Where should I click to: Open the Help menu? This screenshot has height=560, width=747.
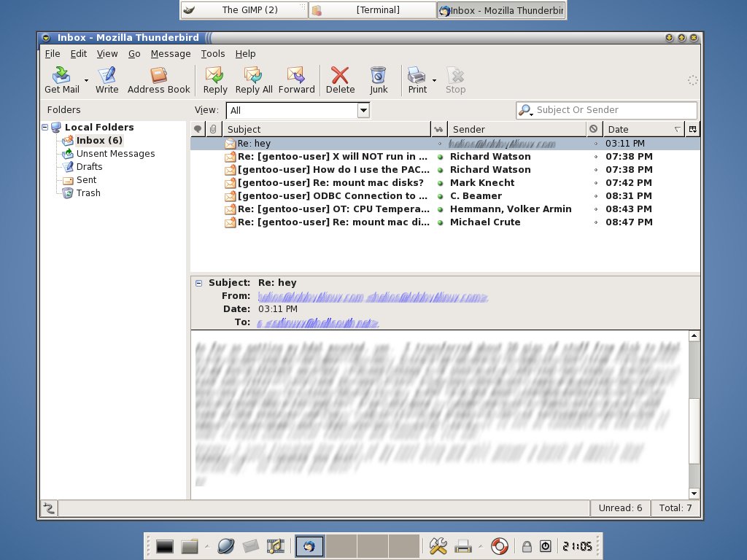245,54
